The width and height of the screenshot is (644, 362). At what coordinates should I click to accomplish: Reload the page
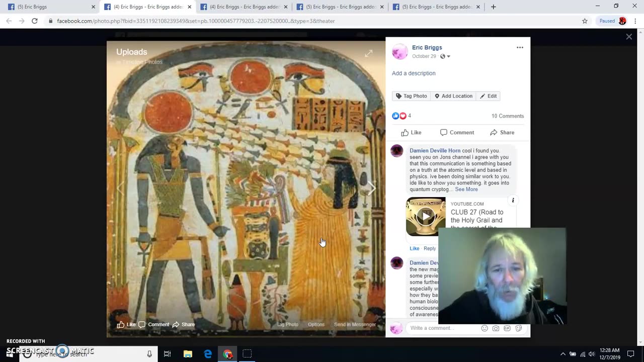coord(34,21)
